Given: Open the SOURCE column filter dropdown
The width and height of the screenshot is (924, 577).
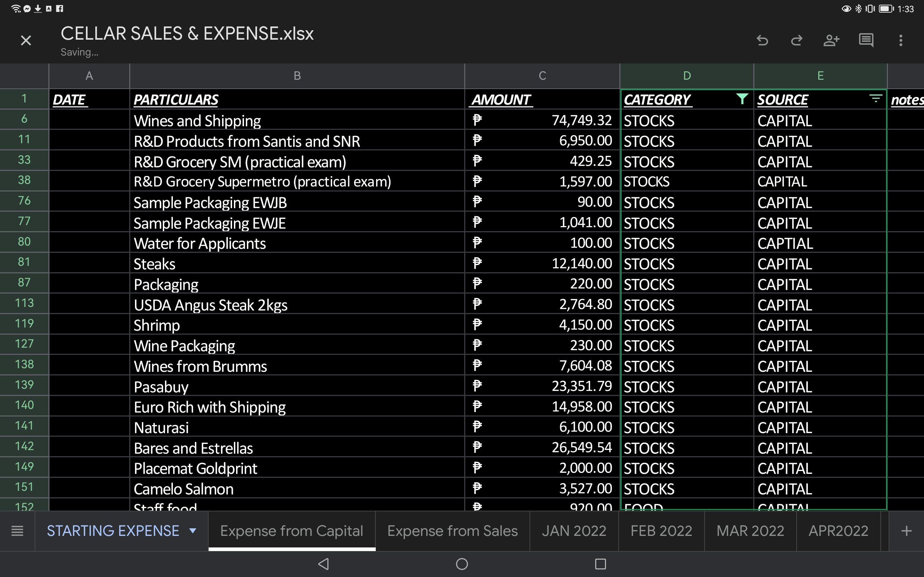Looking at the screenshot, I should (876, 99).
